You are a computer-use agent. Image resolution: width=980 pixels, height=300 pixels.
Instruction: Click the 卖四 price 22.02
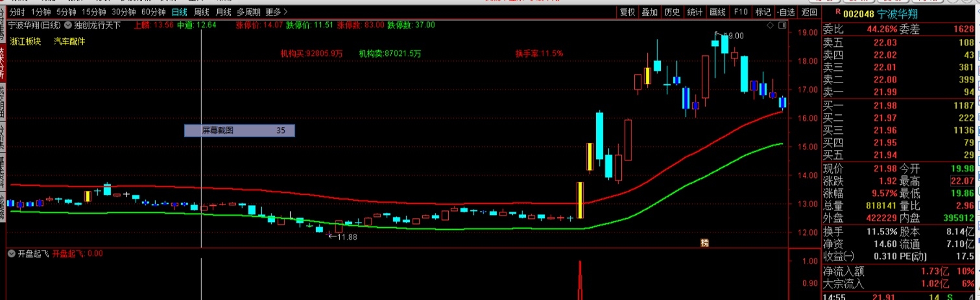(x=885, y=55)
